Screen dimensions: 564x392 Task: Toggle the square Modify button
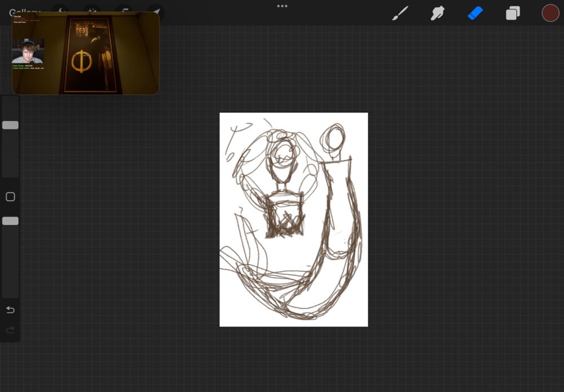(x=10, y=197)
